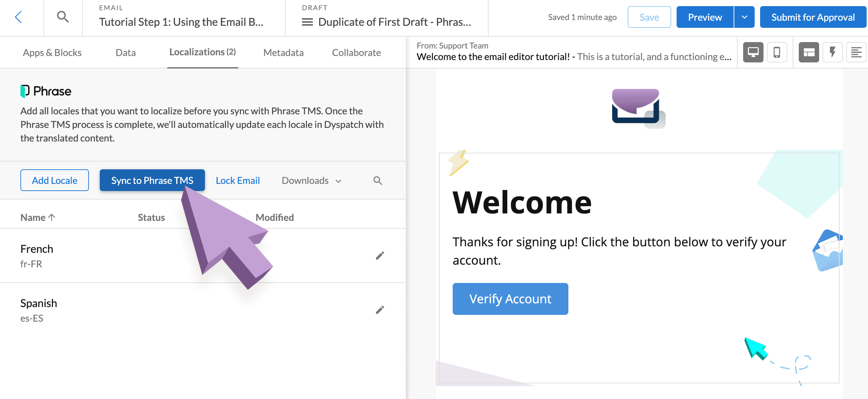Viewport: 868px width, 399px height.
Task: Click the back arrow to exit the editor
Action: 19,17
